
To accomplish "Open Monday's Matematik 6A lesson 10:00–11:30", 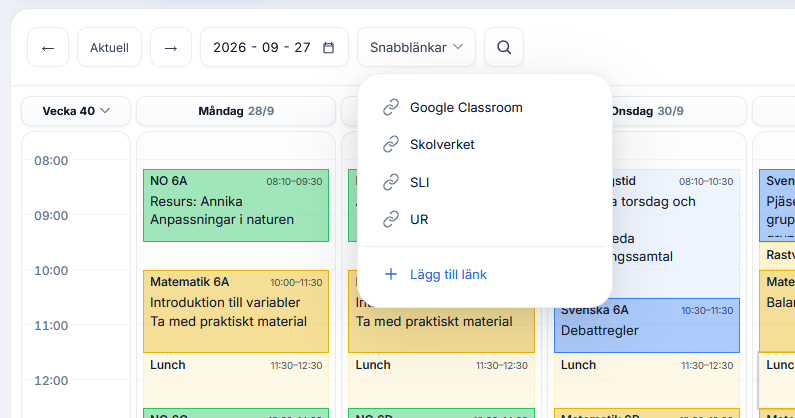I will click(236, 311).
